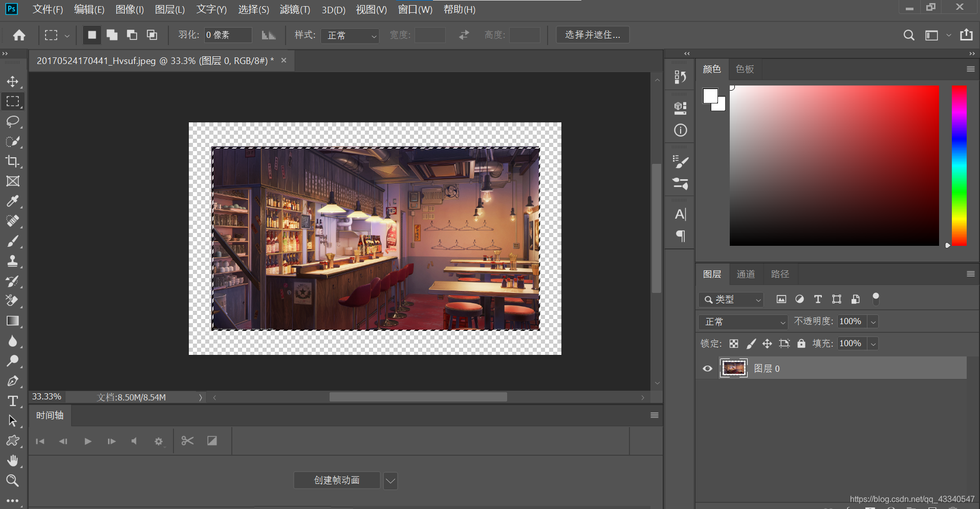Select the Hand tool
Image resolution: width=980 pixels, height=509 pixels.
tap(13, 461)
